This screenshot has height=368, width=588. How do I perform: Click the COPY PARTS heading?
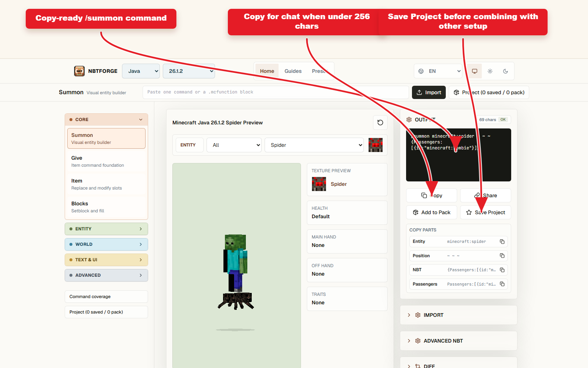point(423,230)
